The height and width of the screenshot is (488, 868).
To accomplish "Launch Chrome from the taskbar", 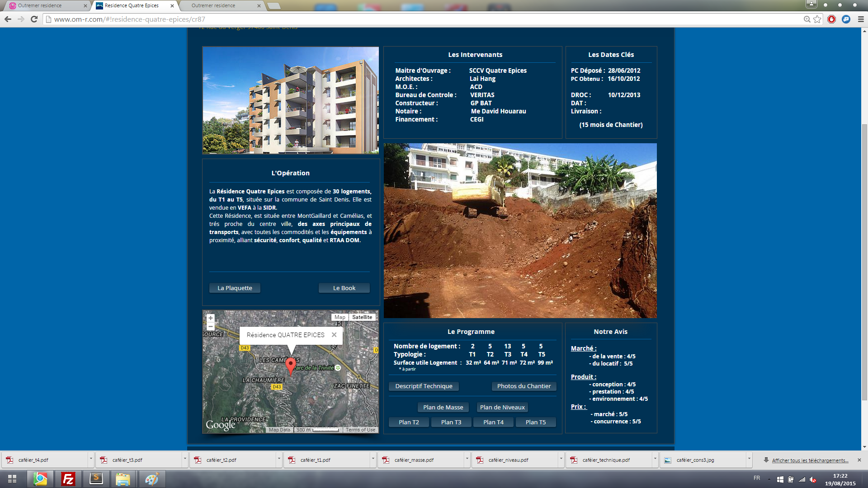I will [40, 479].
